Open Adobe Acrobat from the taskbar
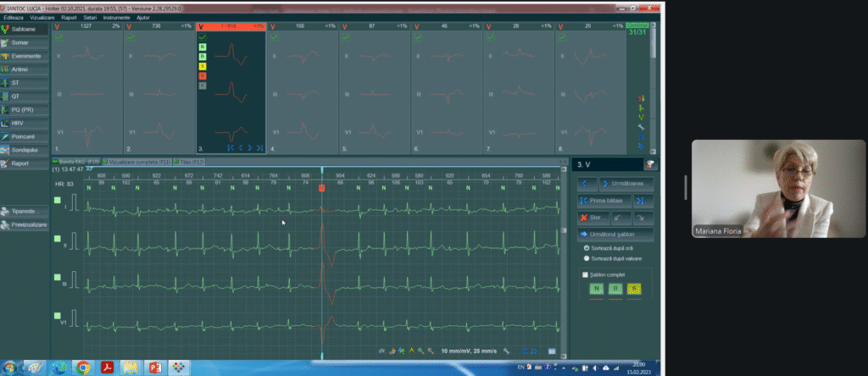This screenshot has width=868, height=376. [x=108, y=368]
